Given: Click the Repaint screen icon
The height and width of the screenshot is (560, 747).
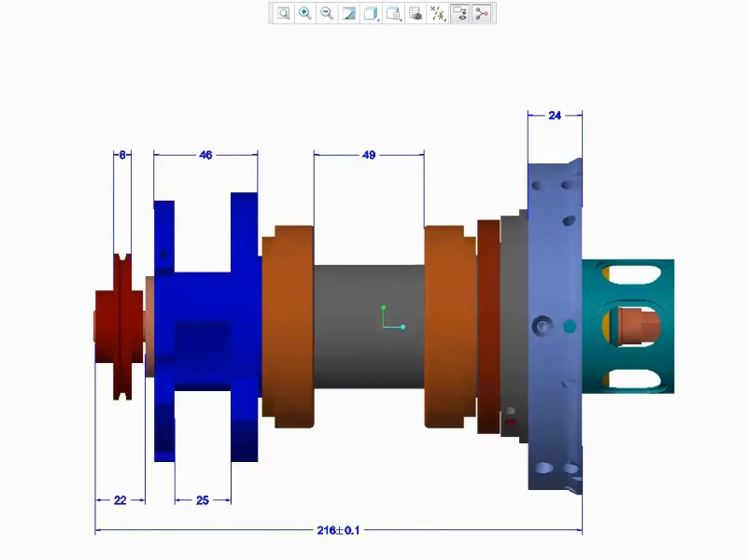Looking at the screenshot, I should coord(349,13).
